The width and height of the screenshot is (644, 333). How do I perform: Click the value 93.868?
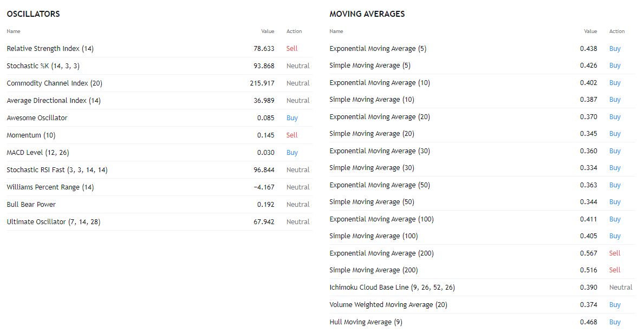coord(264,66)
